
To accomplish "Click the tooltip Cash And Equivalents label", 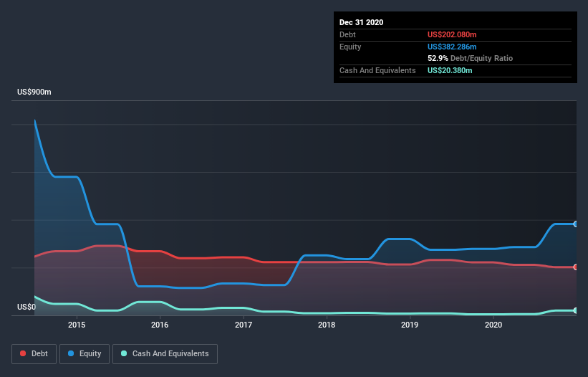I will click(x=377, y=70).
